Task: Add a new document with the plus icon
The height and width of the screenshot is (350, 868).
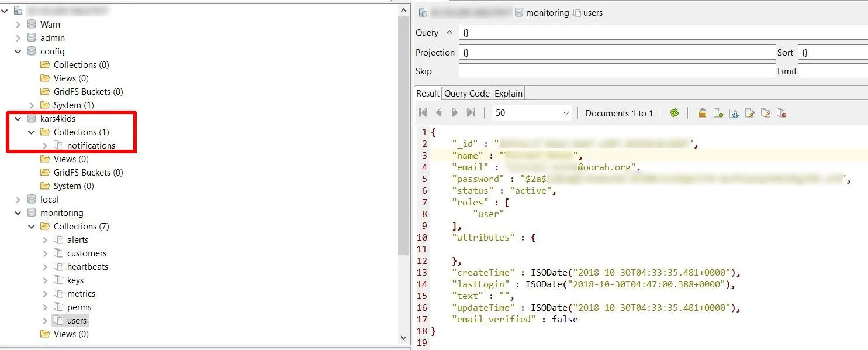Action: (x=718, y=113)
